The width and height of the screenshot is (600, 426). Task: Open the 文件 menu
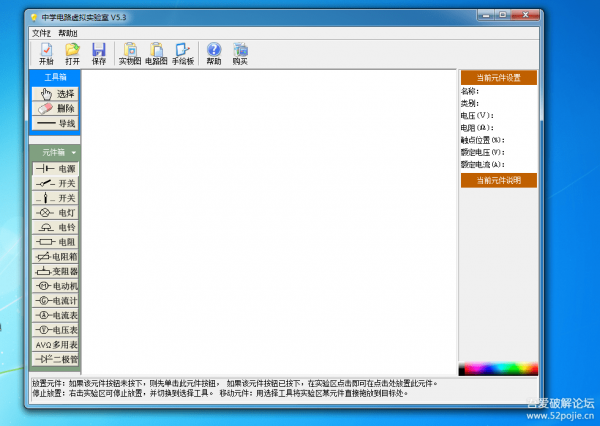point(40,33)
